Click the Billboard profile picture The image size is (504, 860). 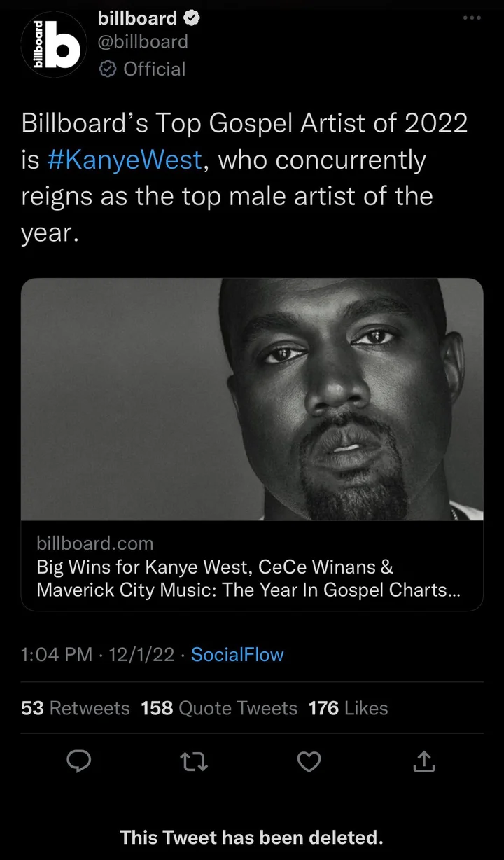click(54, 44)
